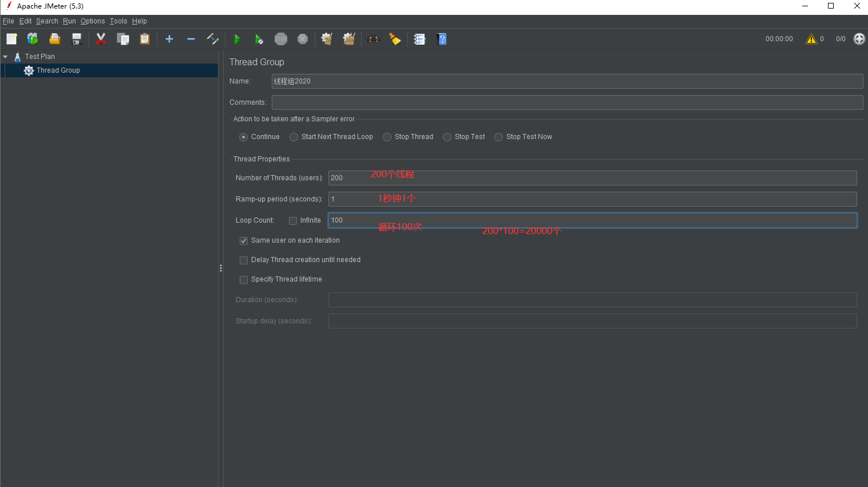Viewport: 868px width, 487px height.
Task: Click the yellow warning log icon
Action: [x=811, y=39]
